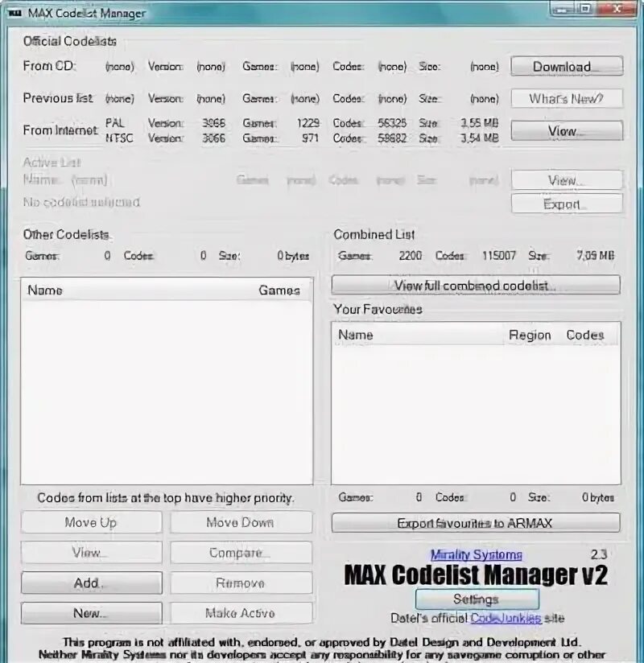Select the PAL region text
Screen dimensions: 644x663
(115, 123)
